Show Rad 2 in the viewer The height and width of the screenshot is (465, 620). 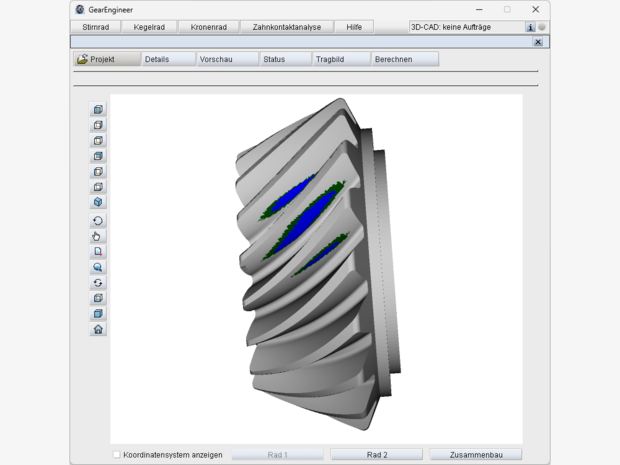coord(376,455)
